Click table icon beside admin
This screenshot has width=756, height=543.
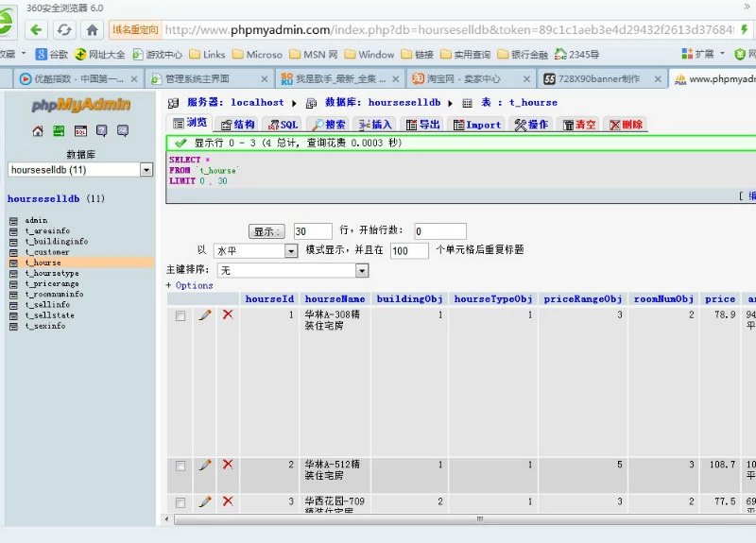[14, 221]
